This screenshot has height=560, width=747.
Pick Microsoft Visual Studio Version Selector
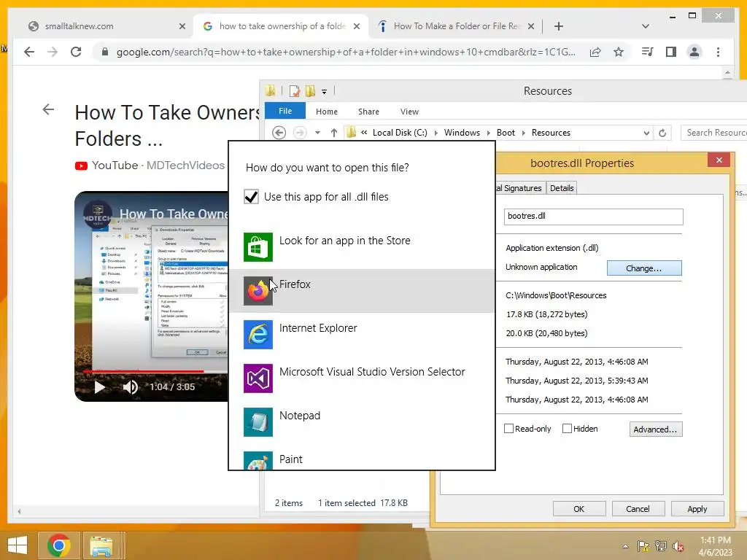[362, 378]
